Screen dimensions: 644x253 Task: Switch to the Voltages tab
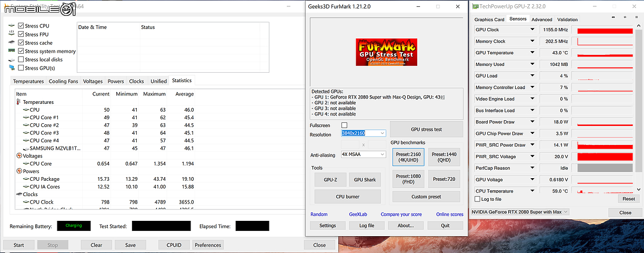(93, 81)
